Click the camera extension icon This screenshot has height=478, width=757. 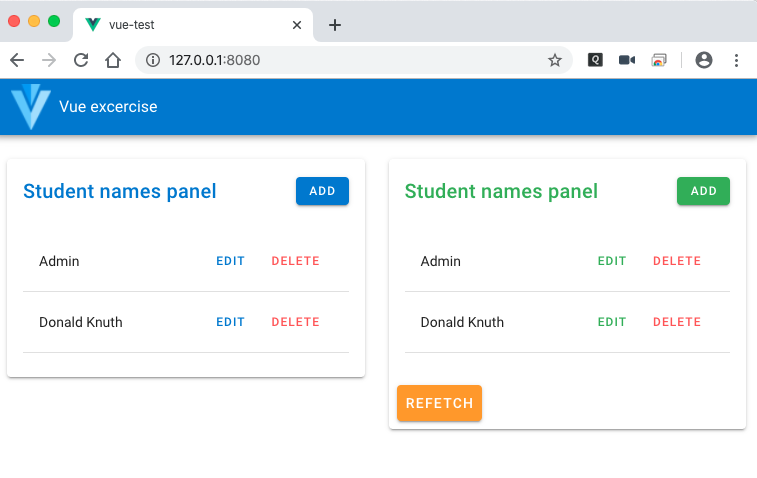pos(627,60)
